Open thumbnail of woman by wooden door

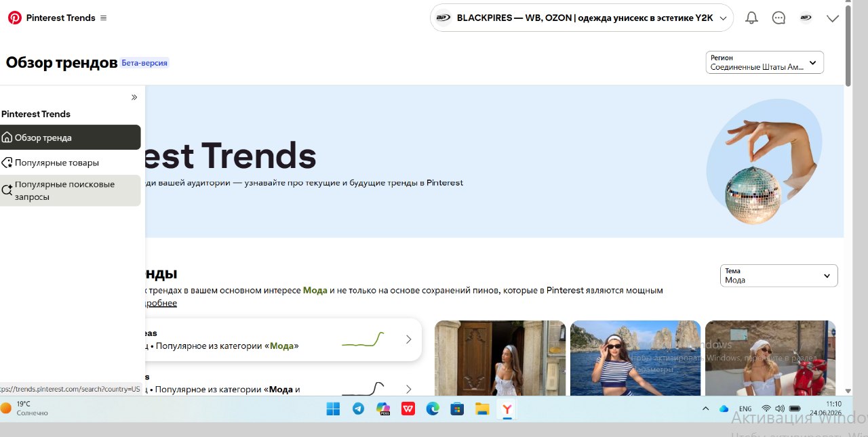click(x=500, y=358)
